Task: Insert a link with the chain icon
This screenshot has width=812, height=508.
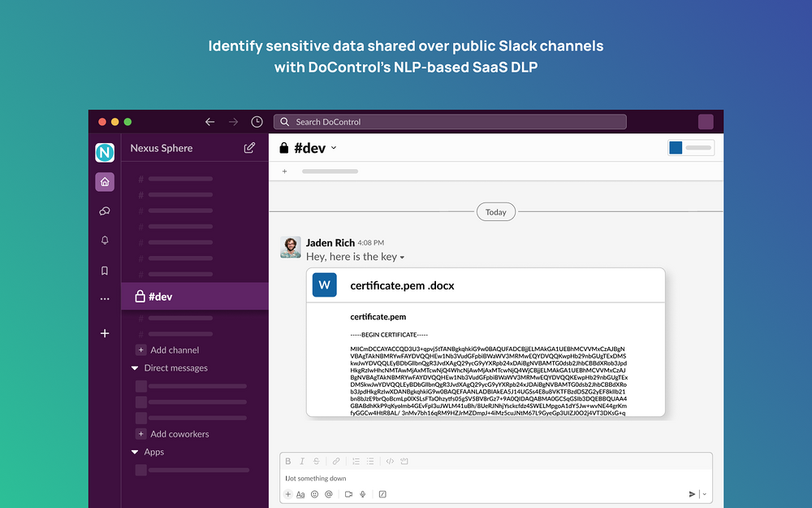Action: pyautogui.click(x=336, y=462)
